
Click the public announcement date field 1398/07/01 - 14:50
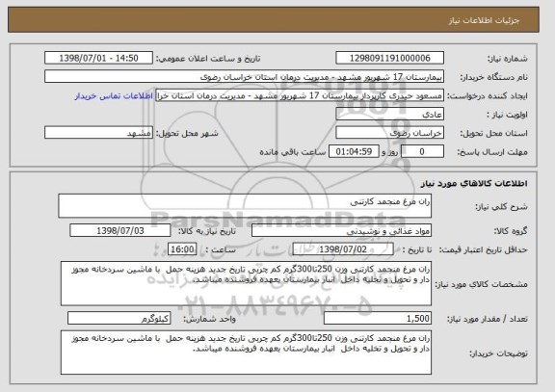coord(98,58)
